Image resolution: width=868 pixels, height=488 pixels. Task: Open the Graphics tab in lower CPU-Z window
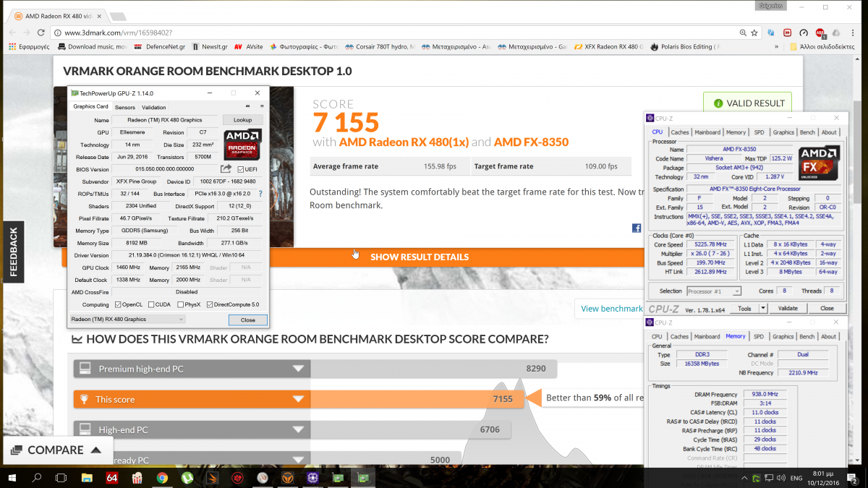point(783,336)
